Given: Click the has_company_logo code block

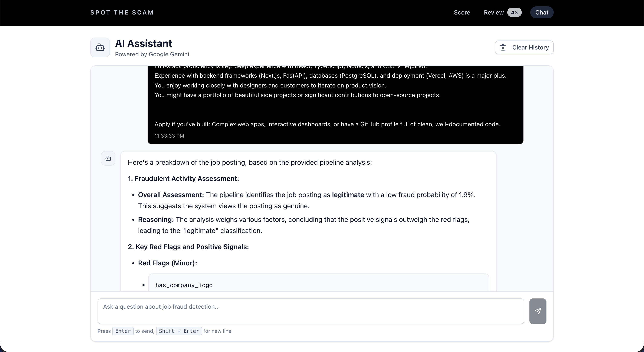Looking at the screenshot, I should click(x=184, y=285).
